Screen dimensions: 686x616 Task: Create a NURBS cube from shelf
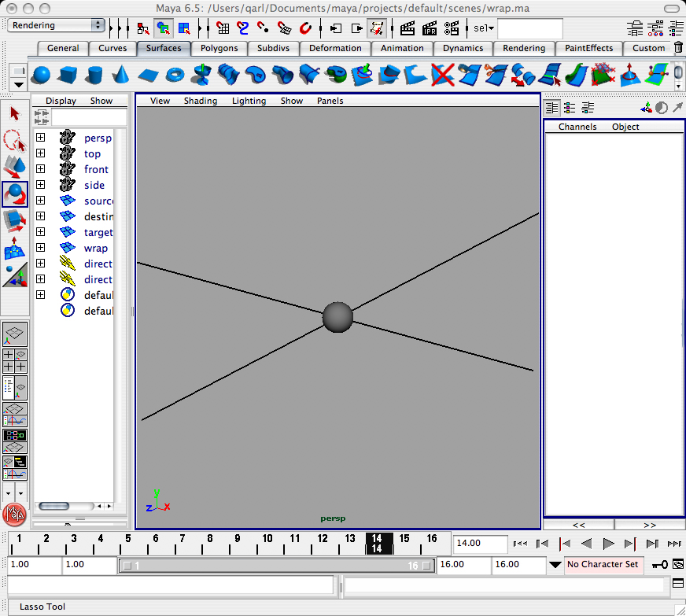pyautogui.click(x=67, y=75)
